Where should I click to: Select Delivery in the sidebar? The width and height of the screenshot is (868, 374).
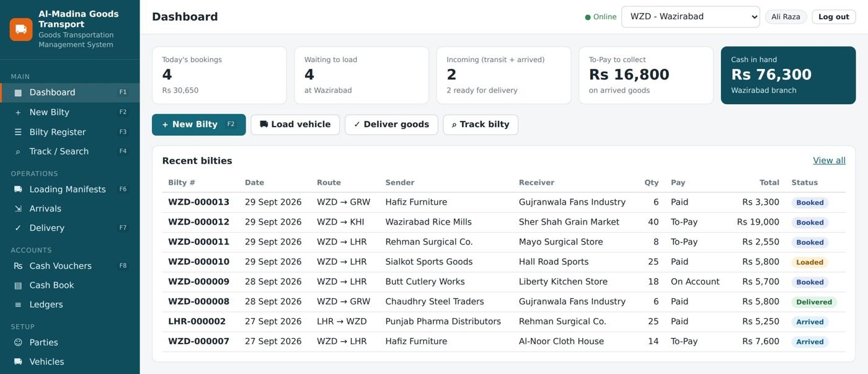(70, 228)
